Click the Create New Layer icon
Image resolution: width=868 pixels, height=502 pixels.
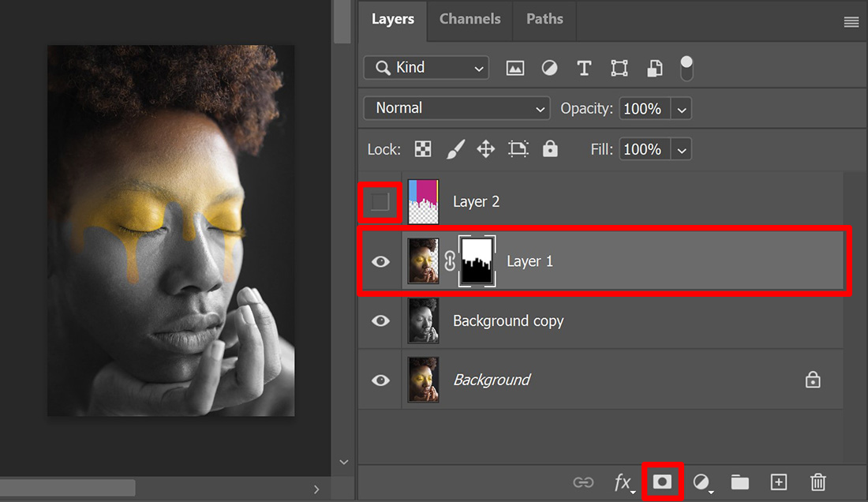pos(778,481)
